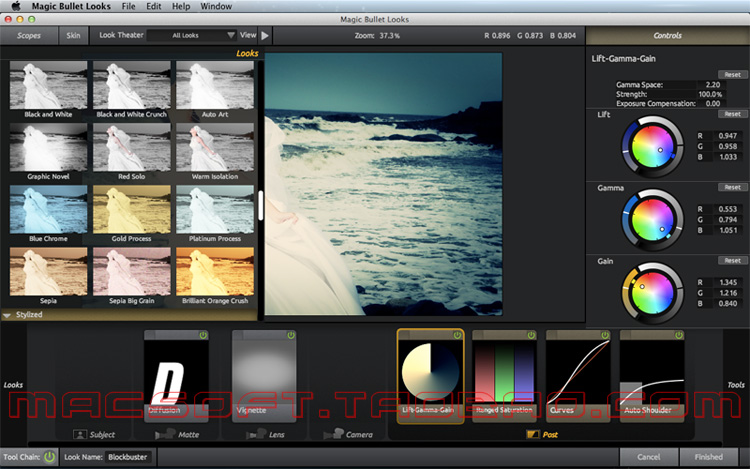The image size is (750, 469).
Task: Select the Black and White look thumbnail
Action: pyautogui.click(x=48, y=85)
